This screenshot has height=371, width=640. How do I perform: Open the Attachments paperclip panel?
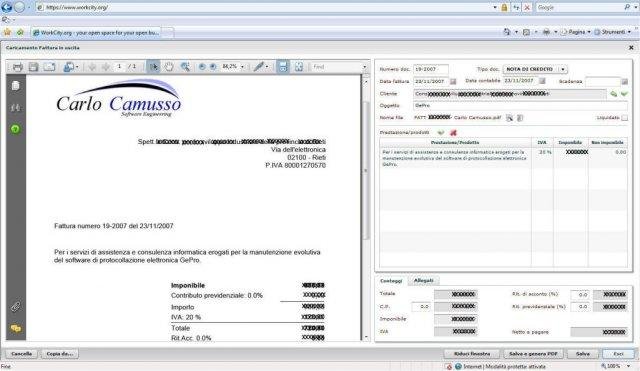coord(16,307)
